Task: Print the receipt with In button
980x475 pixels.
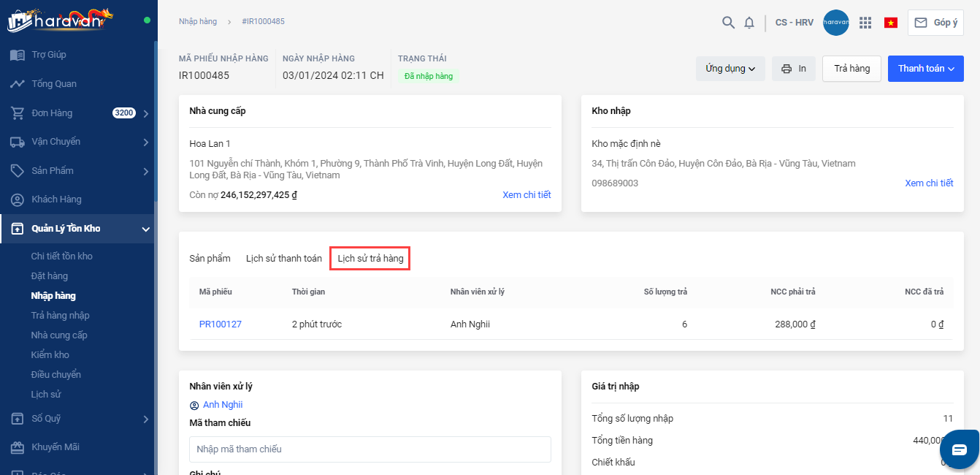Action: (794, 69)
